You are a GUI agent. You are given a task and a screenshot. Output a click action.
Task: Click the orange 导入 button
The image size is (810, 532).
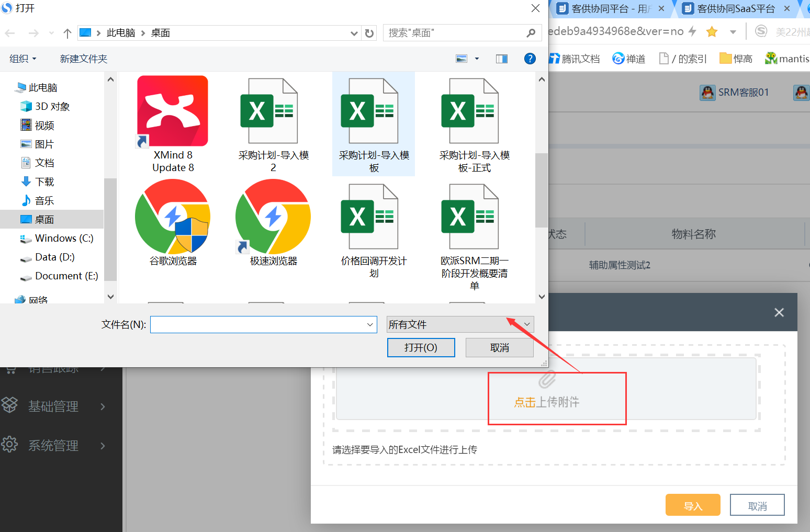pyautogui.click(x=693, y=505)
